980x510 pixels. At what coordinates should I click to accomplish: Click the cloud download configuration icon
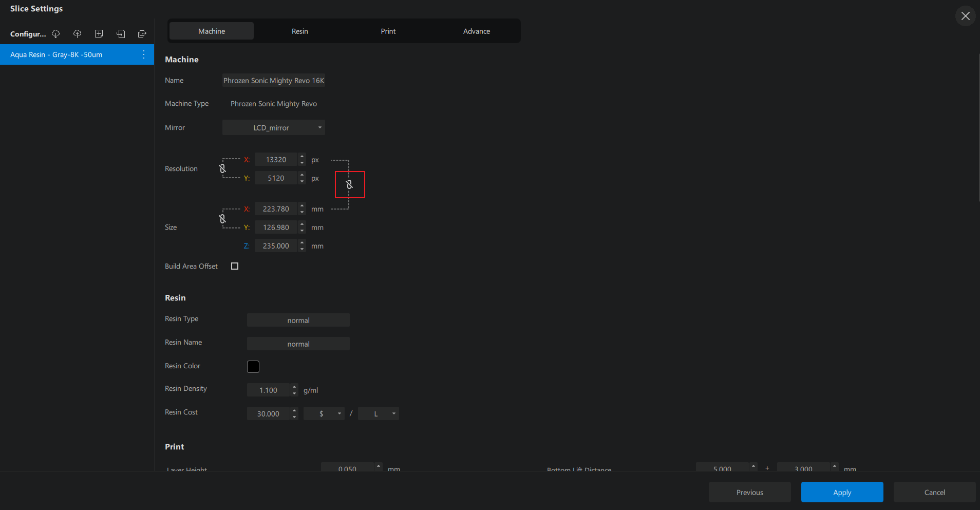[x=56, y=34]
